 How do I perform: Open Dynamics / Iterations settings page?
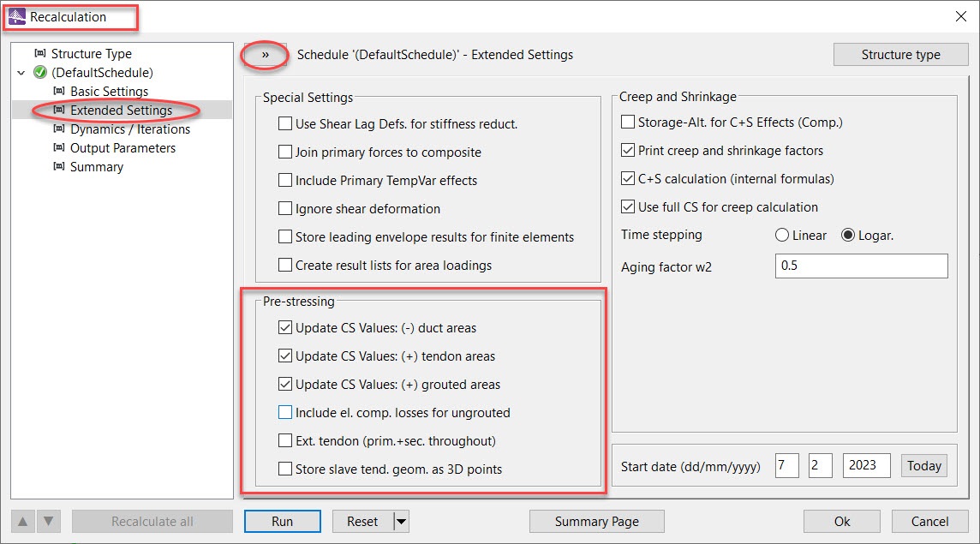[x=130, y=129]
